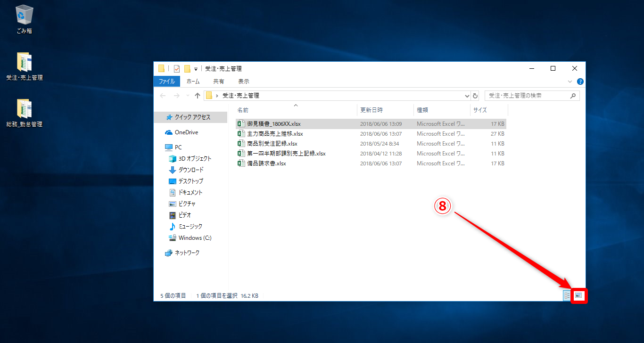Go up one folder level

point(198,96)
